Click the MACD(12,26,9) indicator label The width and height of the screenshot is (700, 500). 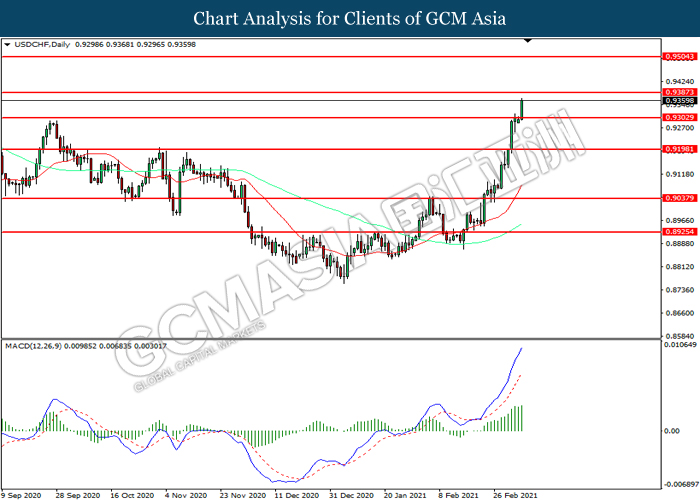point(34,346)
